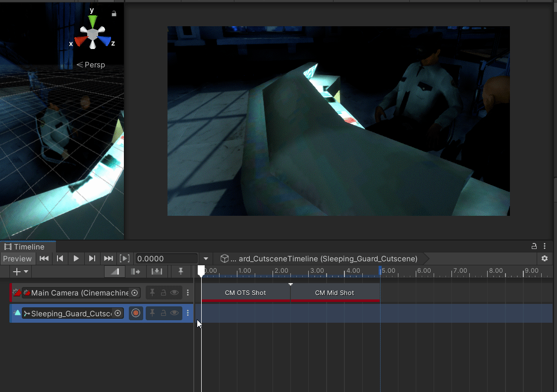Toggle Persp projection label in Scene view
Viewport: 557px width, 392px height.
tap(91, 65)
